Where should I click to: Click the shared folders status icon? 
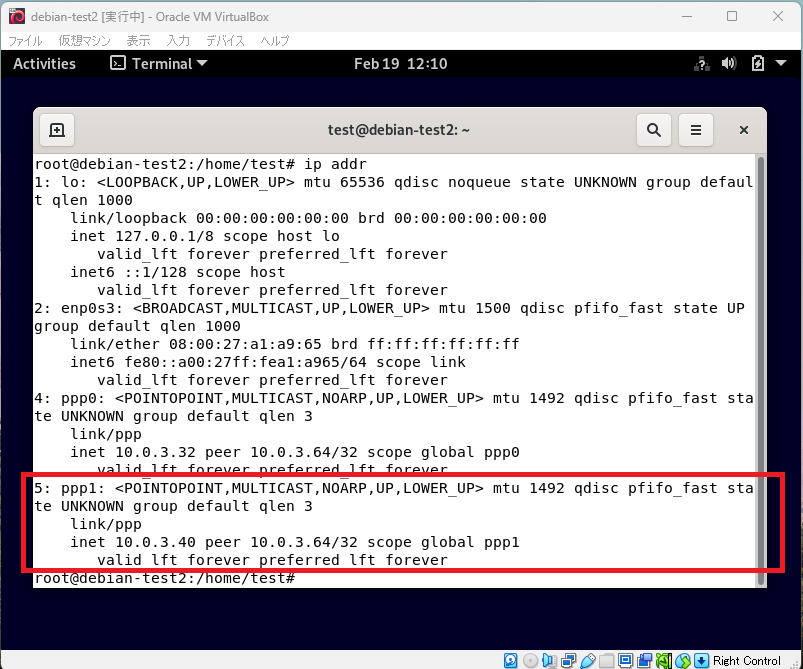click(606, 660)
